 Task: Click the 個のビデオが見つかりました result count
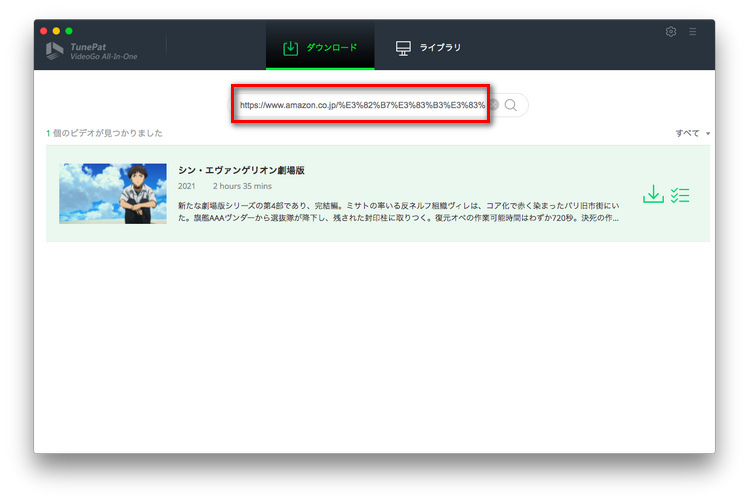(104, 133)
